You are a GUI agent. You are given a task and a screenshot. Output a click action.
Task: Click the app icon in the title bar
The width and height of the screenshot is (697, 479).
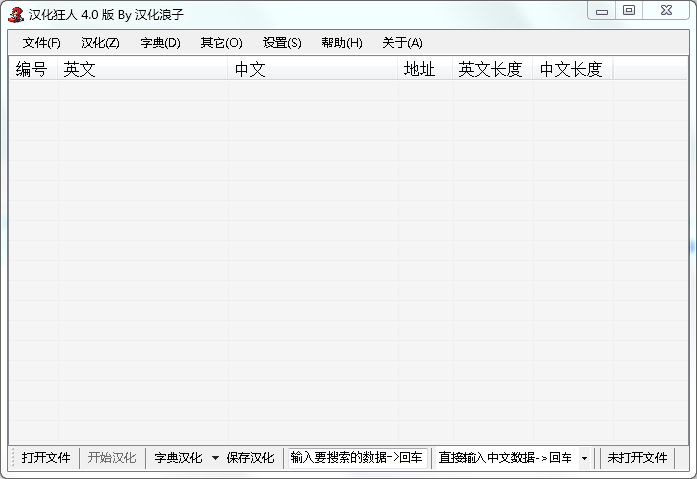[16, 14]
